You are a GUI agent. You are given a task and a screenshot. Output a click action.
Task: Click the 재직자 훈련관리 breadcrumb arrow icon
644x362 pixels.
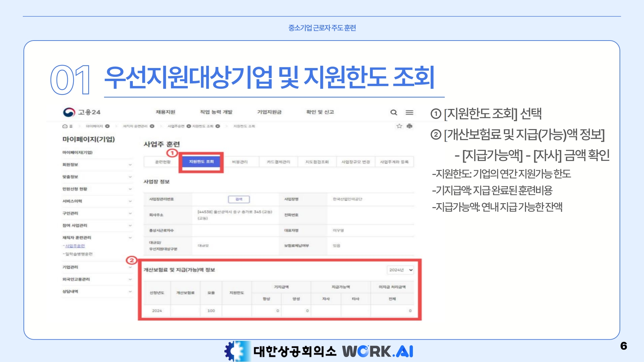click(152, 126)
